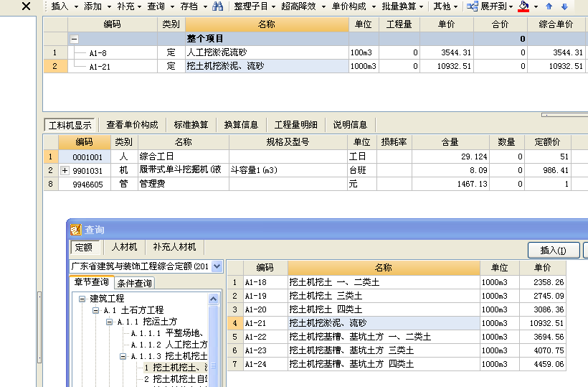Select query result A1-20 四类土
Screen dimensions: 588x387
pyautogui.click(x=397, y=309)
